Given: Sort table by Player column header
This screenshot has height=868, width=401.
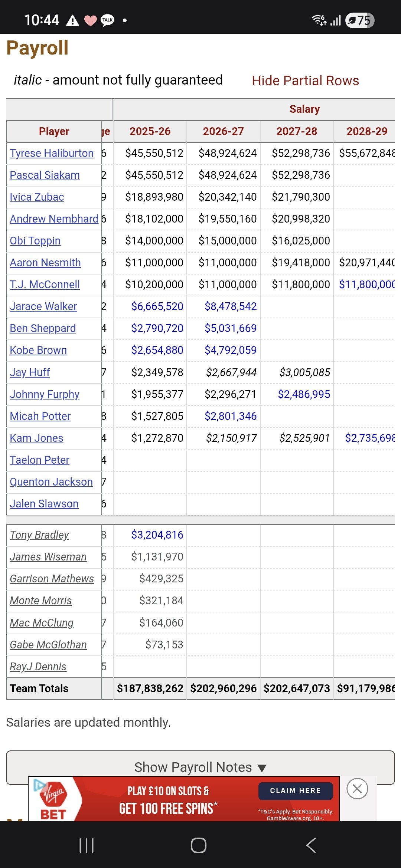Looking at the screenshot, I should pos(54,131).
